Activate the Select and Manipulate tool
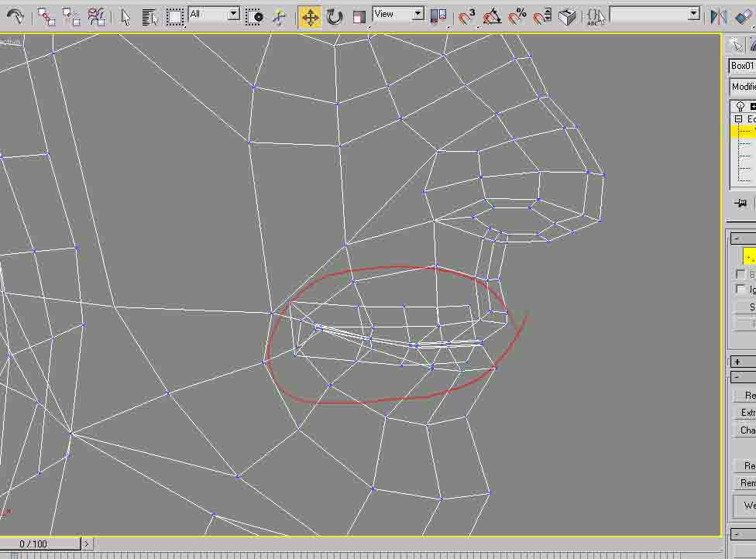 (279, 17)
